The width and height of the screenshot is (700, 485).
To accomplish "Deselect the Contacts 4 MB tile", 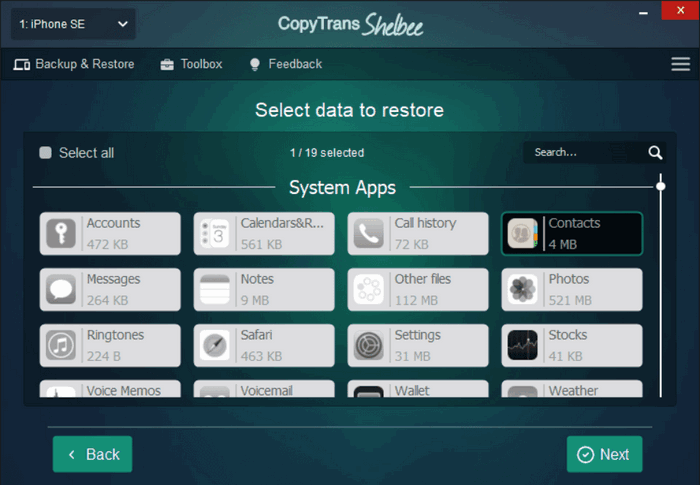I will click(572, 234).
